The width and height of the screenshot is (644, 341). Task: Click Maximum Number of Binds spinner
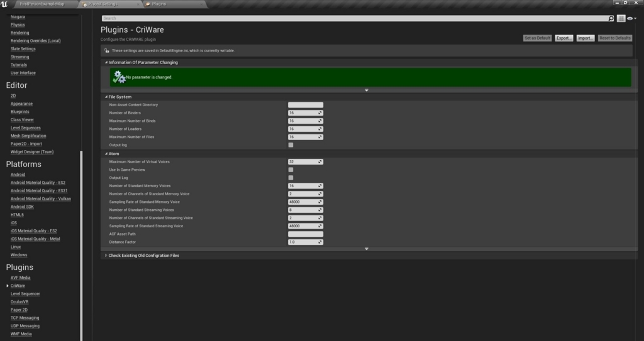306,121
